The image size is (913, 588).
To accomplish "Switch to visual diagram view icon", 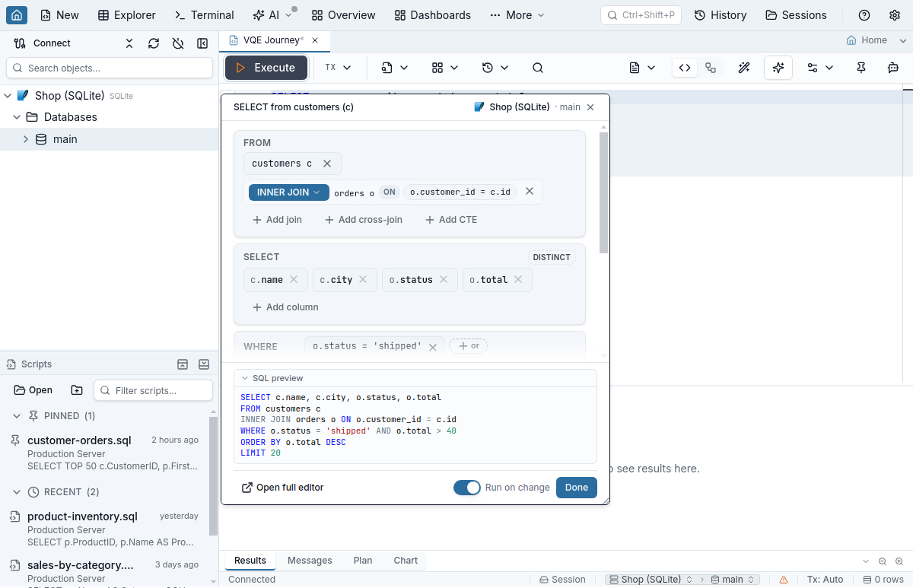I will [711, 68].
